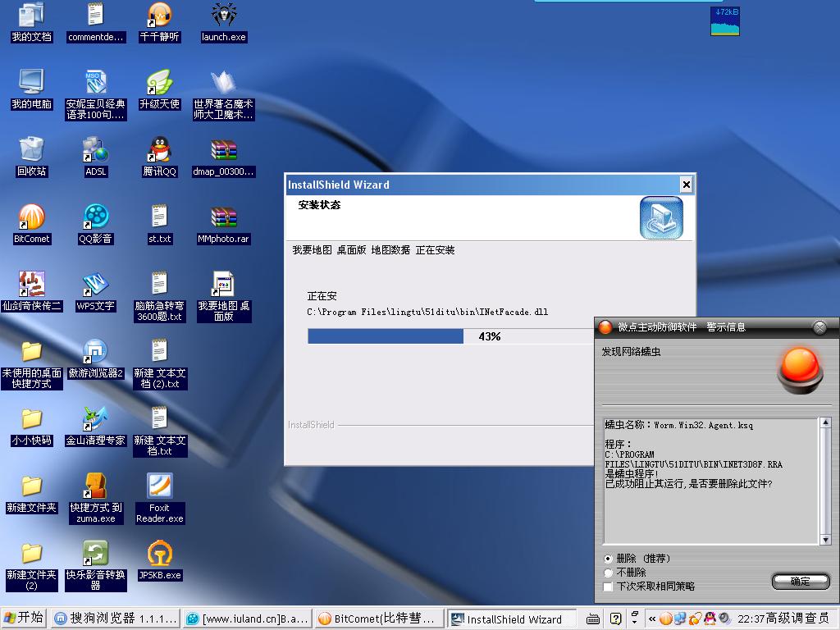Viewport: 840px width, 630px height.
Task: Enable the 下次采取相同策略 checkbox
Action: coord(608,587)
